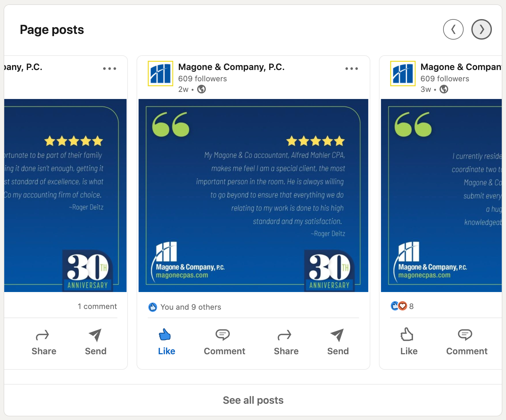Click 'See all posts' button

(253, 400)
